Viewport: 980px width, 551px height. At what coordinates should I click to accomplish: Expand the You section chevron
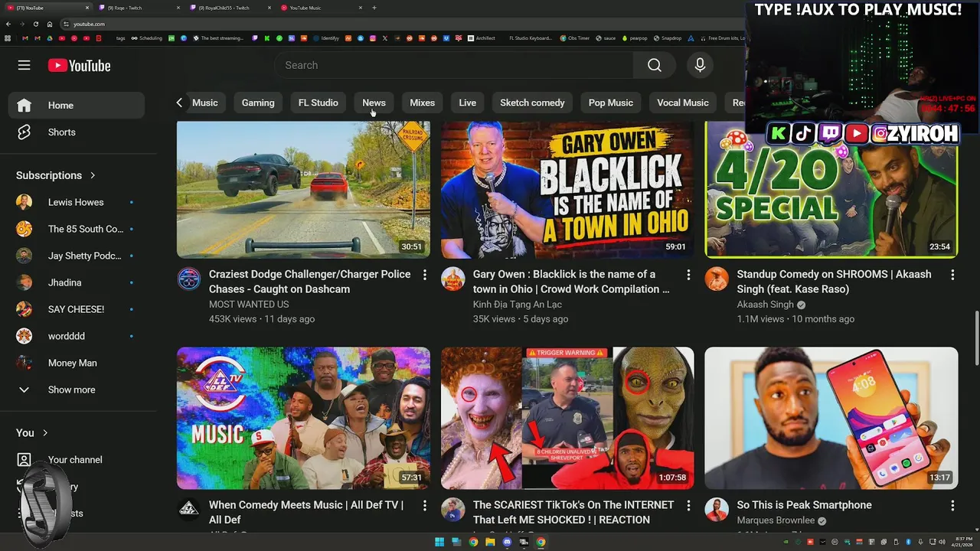click(45, 433)
